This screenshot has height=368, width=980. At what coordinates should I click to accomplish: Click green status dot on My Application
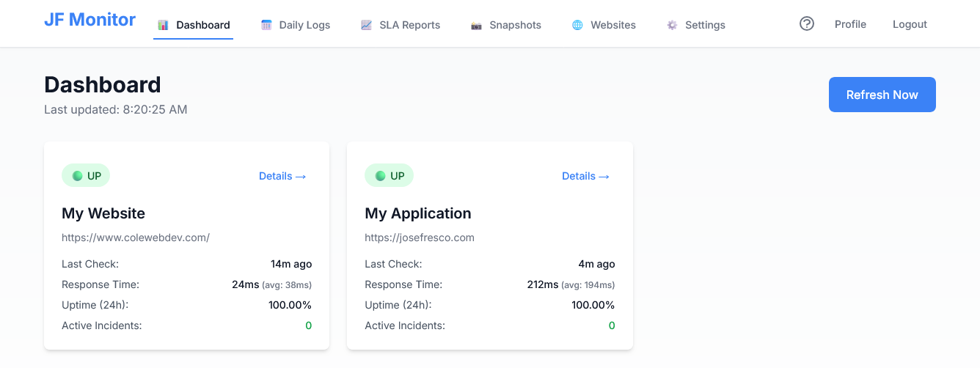[380, 176]
